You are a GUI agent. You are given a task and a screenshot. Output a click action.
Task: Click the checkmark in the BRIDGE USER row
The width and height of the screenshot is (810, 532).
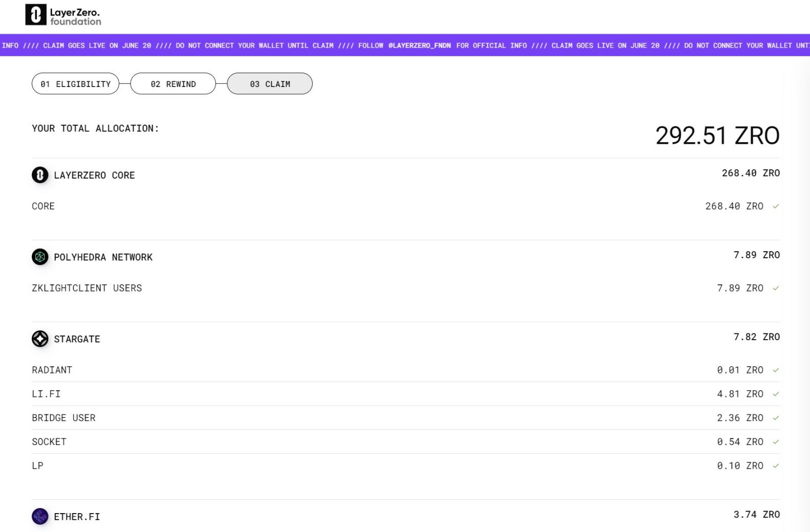click(776, 418)
